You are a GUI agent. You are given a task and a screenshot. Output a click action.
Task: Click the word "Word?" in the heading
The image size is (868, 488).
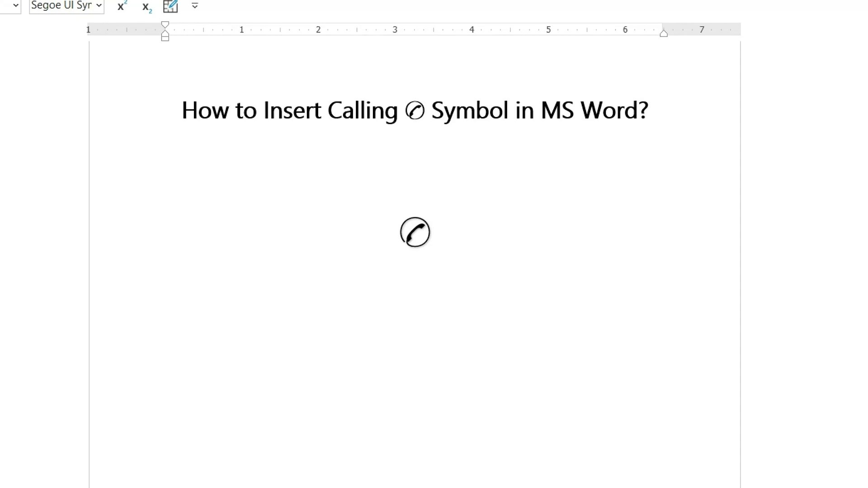click(614, 111)
